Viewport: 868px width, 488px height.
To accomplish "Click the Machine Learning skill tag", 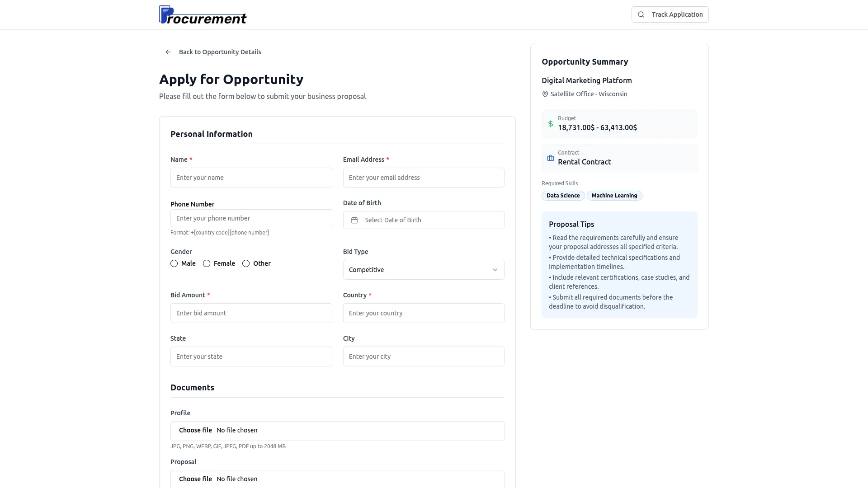I will (x=614, y=195).
